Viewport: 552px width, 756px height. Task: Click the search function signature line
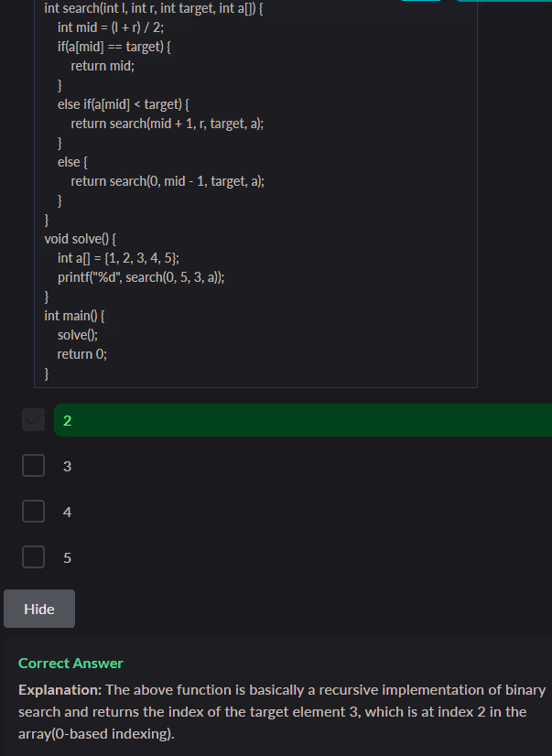(153, 8)
